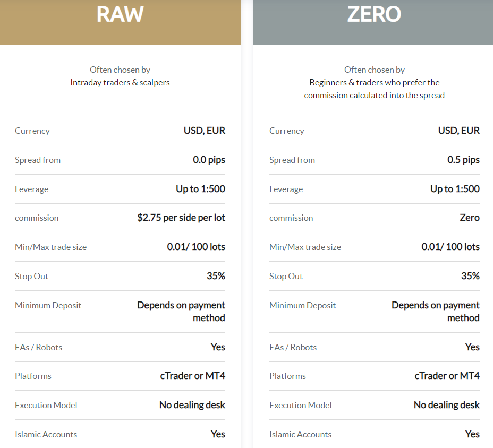
Task: Click ZERO EAs / Robots Yes value
Action: tap(473, 347)
